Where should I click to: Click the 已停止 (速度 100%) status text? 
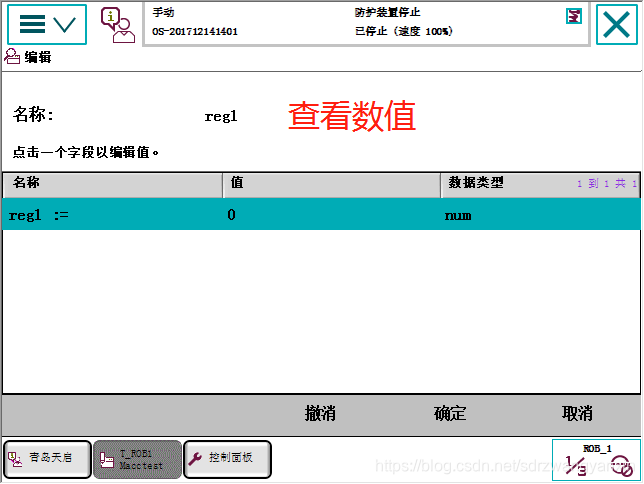404,31
